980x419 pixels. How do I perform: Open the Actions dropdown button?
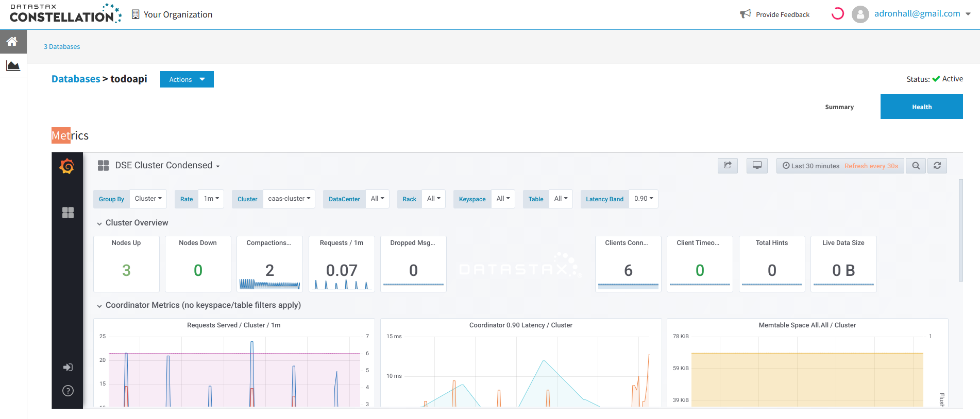click(187, 79)
